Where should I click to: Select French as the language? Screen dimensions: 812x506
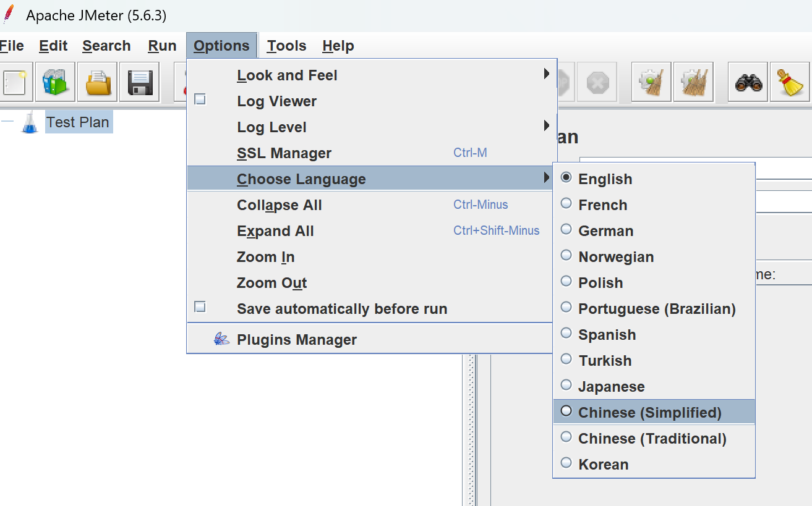[654, 205]
